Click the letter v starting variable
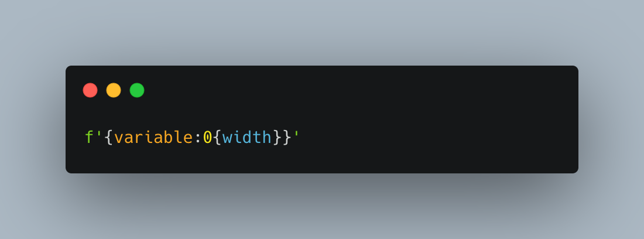 pos(119,138)
